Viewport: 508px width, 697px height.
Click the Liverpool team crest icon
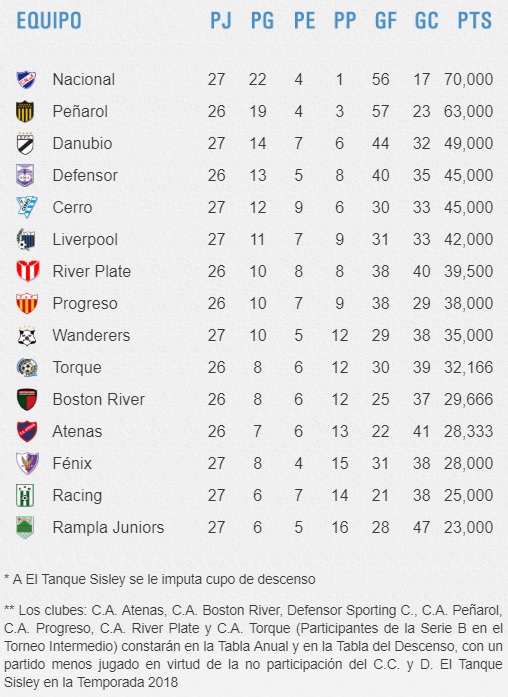point(26,239)
